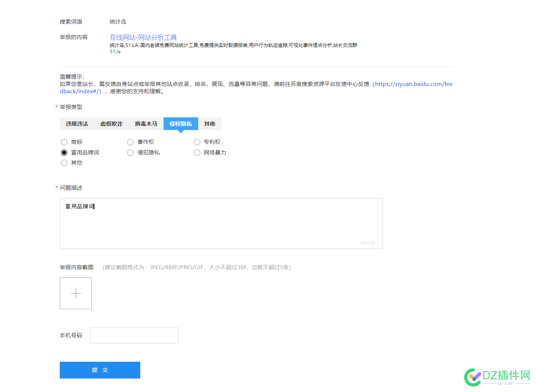
Task: Click the 51.la URL under the result
Action: pyautogui.click(x=115, y=52)
